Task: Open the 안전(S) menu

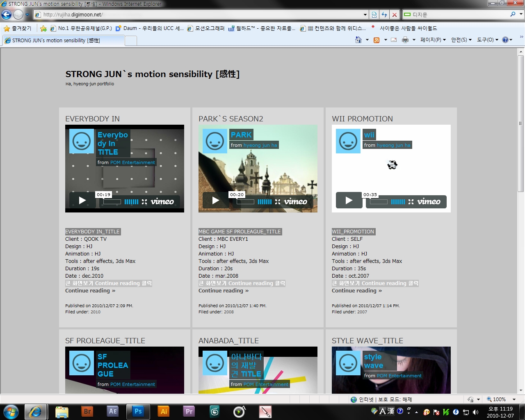Action: pos(461,40)
